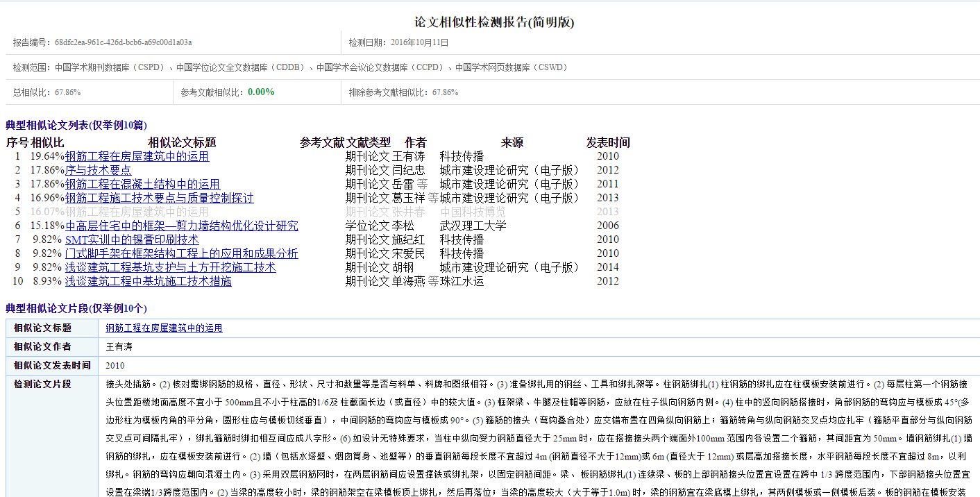Open the 浅谈建筑工程基坑支护与土方开挖施工技术 link
980x497 pixels.
(170, 267)
